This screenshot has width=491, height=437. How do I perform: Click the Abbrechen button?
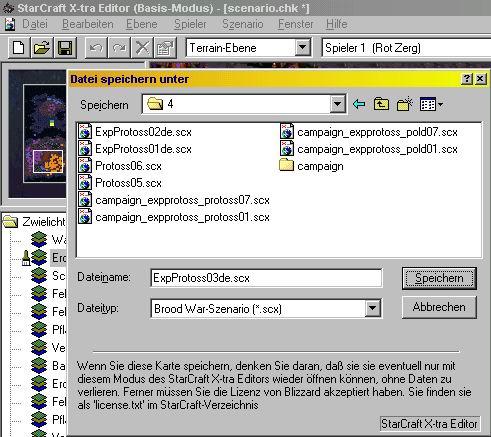click(x=439, y=307)
